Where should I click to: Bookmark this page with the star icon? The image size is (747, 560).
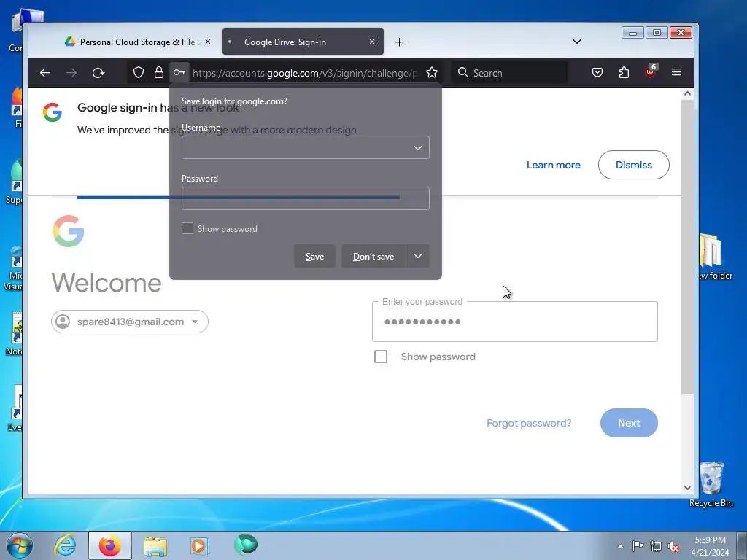pyautogui.click(x=432, y=72)
